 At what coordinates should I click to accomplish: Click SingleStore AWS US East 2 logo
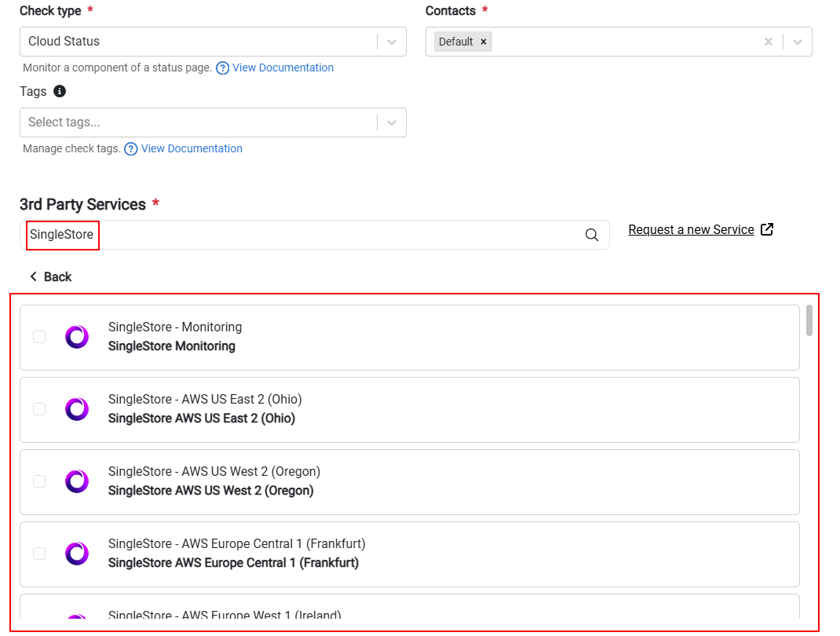click(77, 409)
